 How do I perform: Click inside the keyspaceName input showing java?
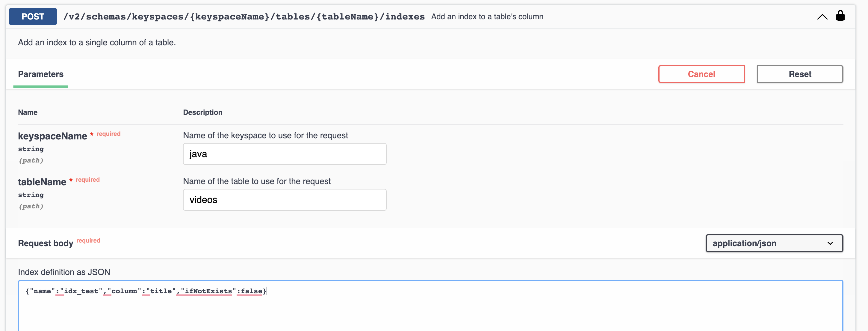(285, 154)
